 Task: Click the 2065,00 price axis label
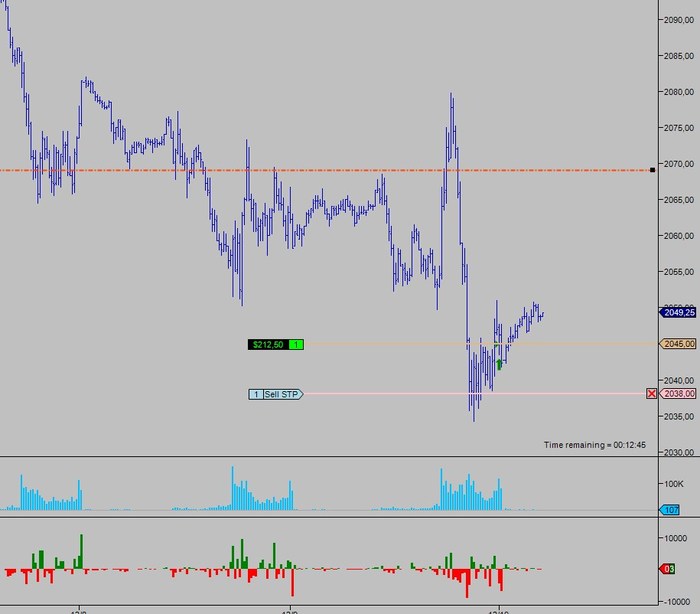(679, 200)
